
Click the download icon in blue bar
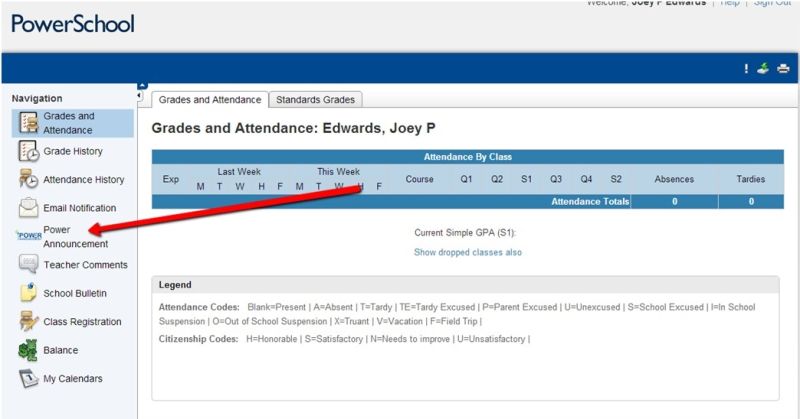click(x=763, y=68)
